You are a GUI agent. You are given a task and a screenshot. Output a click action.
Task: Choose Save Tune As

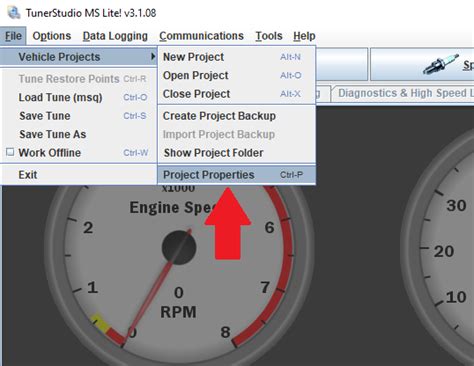pos(79,134)
